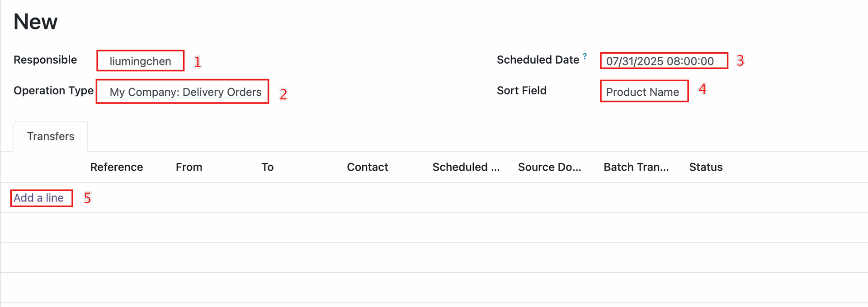Click the truncated Scheduled column header

pyautogui.click(x=466, y=167)
